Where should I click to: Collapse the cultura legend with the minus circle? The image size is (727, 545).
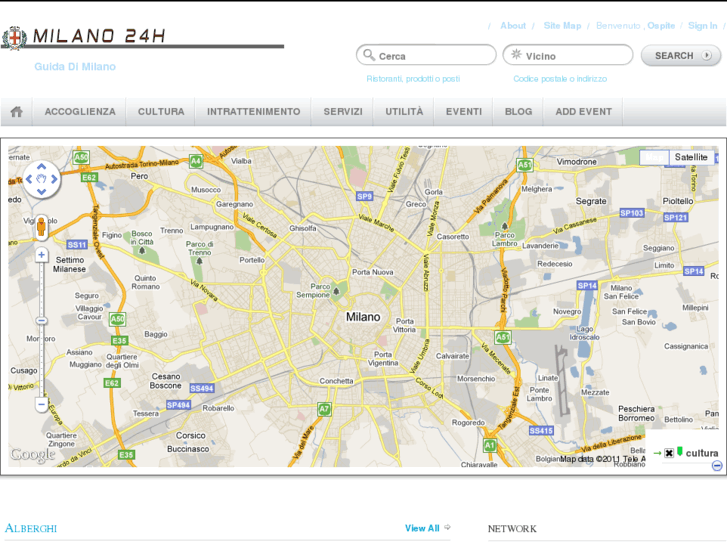717,465
